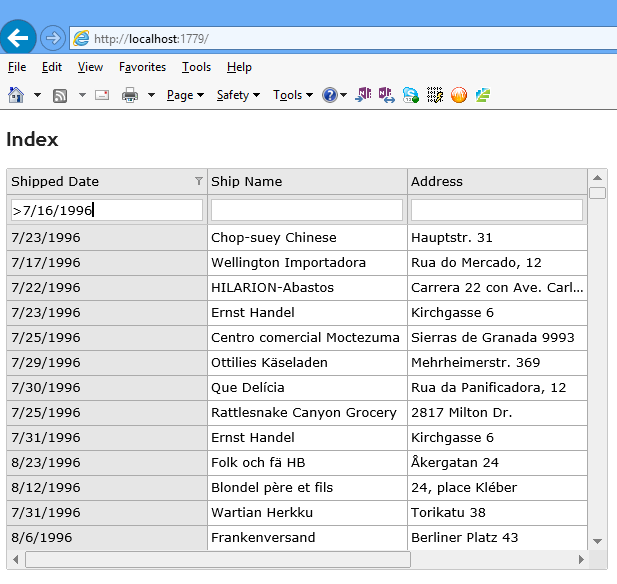Open the Tools menu in menu bar
This screenshot has width=617, height=584.
point(196,67)
